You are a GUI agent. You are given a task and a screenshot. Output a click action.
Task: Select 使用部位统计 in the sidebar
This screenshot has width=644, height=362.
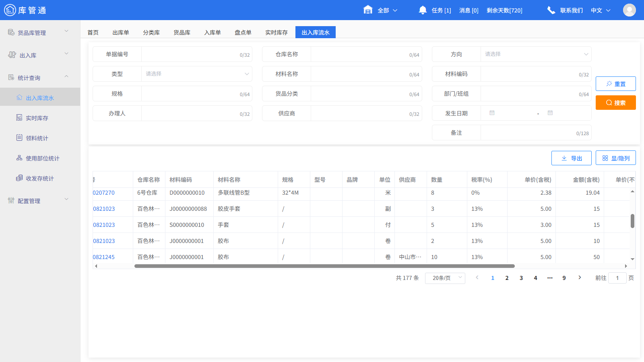click(42, 158)
